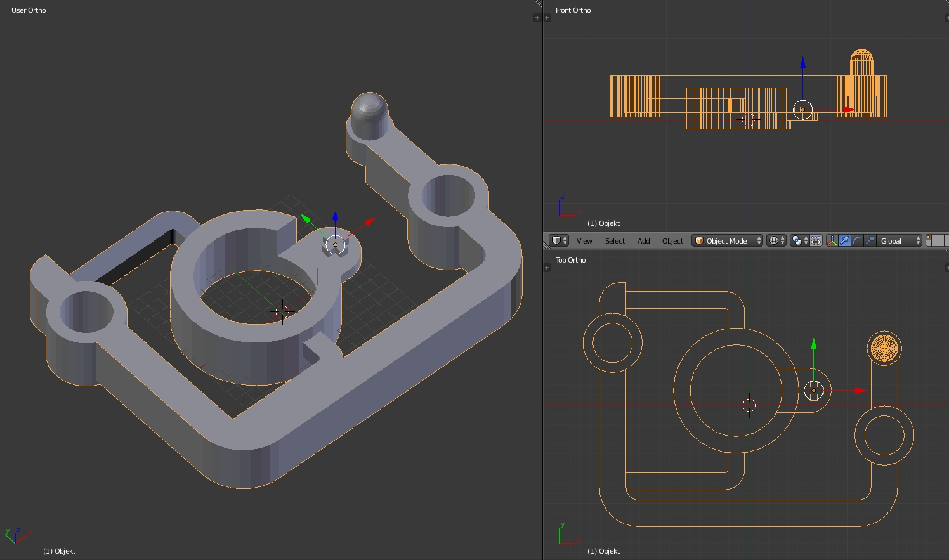
Task: Click the red X-axis arrow in User Ortho view
Action: coord(369,222)
